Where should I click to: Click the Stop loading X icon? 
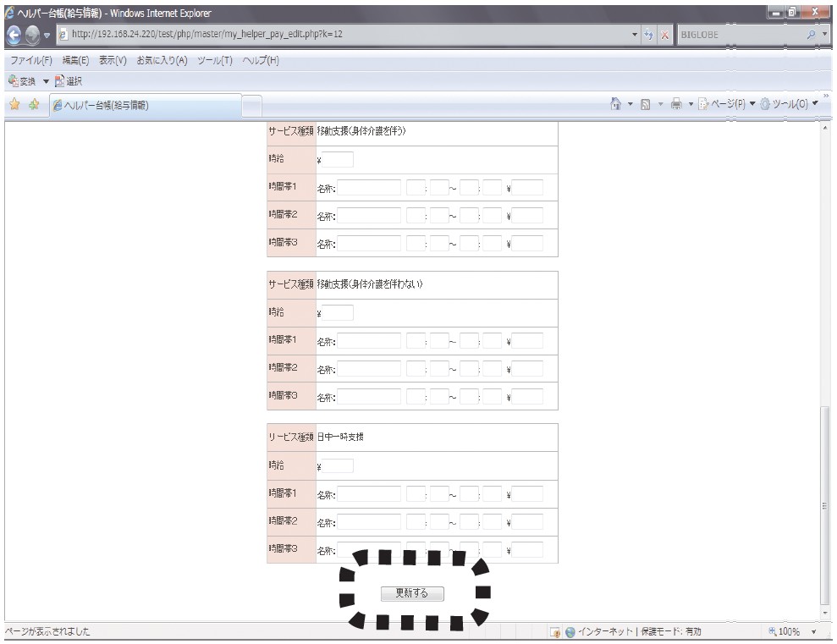tap(664, 36)
